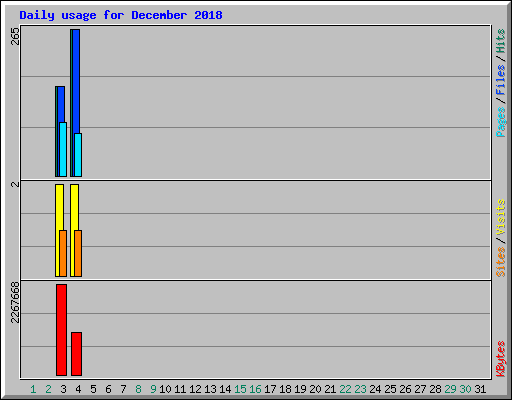
Task: Click day '28' on the date axis
Action: [x=435, y=389]
